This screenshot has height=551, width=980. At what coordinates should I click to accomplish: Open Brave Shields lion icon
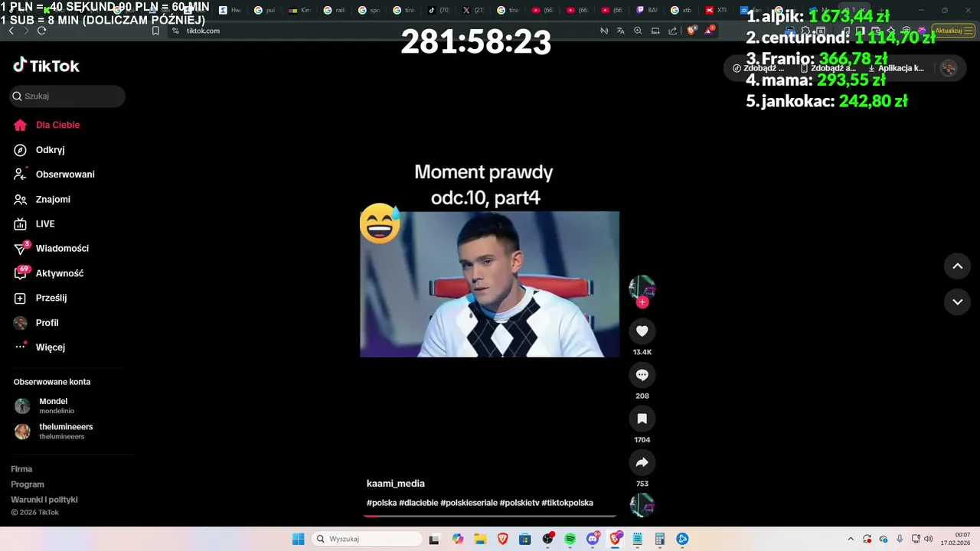click(691, 31)
